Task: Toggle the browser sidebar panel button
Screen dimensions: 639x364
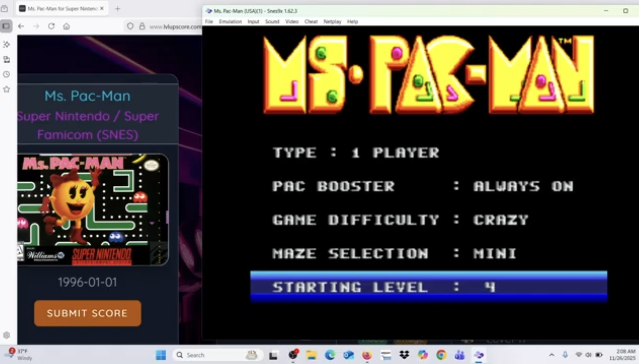Action: [x=6, y=26]
